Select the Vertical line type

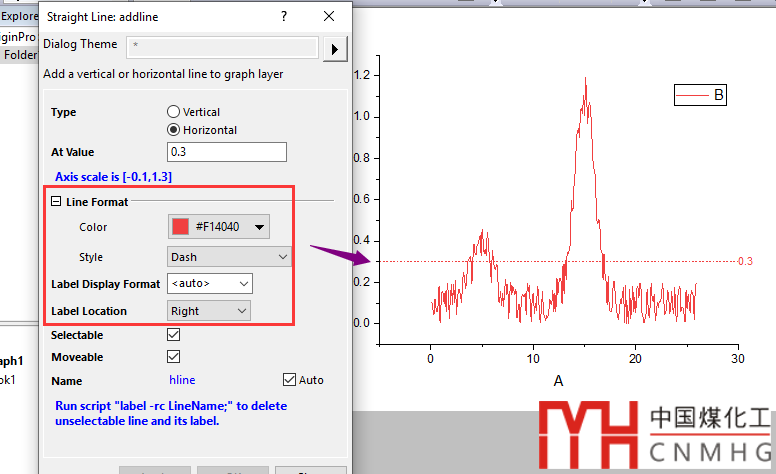[174, 112]
